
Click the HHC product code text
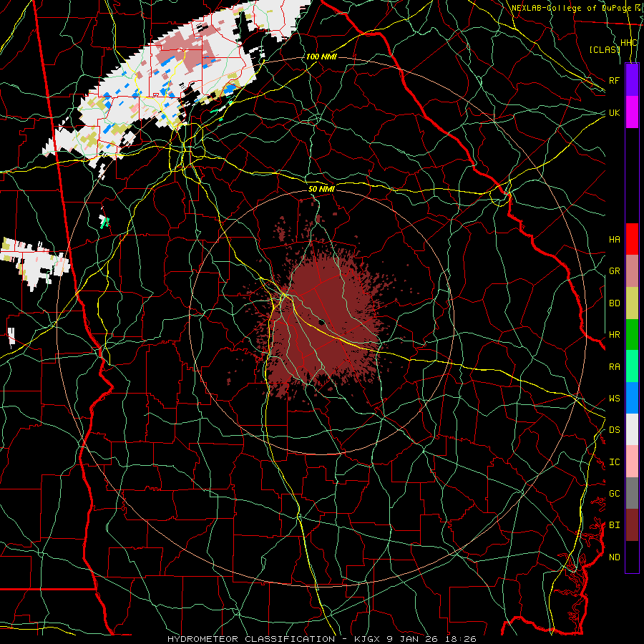pos(628,43)
